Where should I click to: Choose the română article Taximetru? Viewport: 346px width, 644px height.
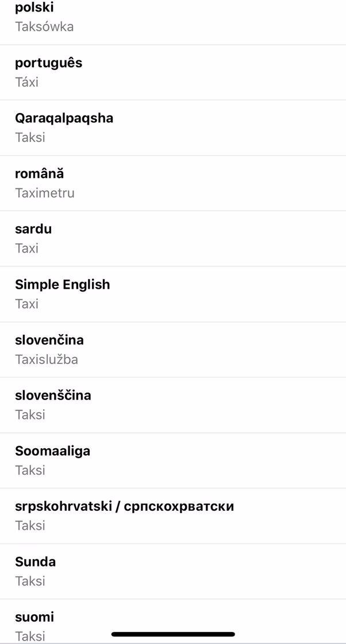172,183
